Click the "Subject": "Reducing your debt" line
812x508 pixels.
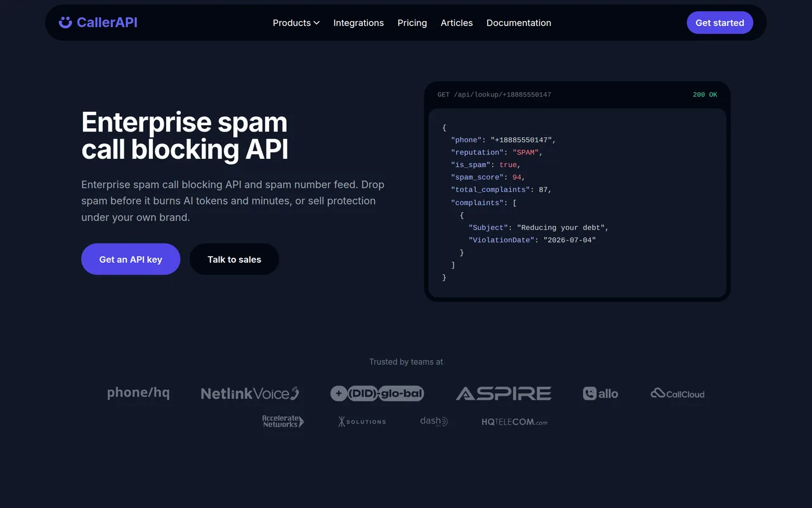point(539,227)
